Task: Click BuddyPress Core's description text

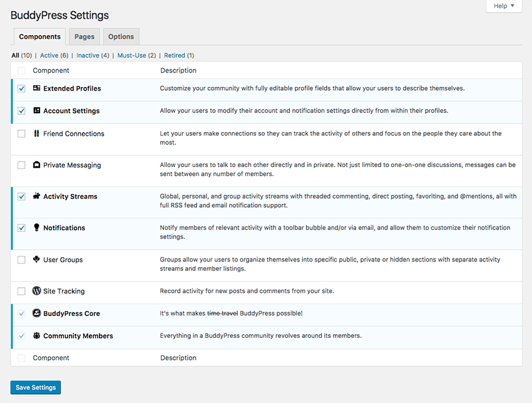Action: (231, 314)
